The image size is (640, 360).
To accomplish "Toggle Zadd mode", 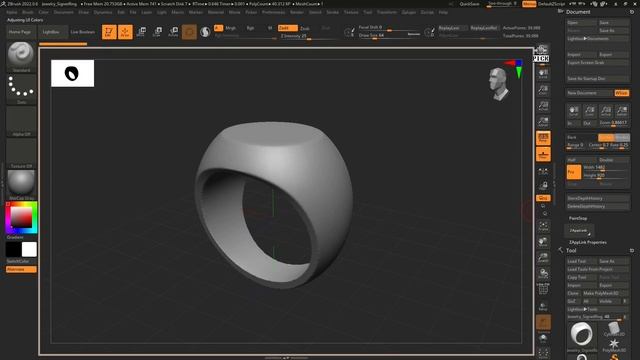I will [x=287, y=28].
